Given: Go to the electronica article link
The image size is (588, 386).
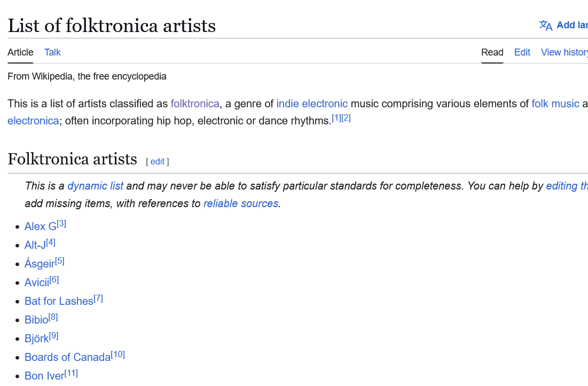Looking at the screenshot, I should point(33,121).
